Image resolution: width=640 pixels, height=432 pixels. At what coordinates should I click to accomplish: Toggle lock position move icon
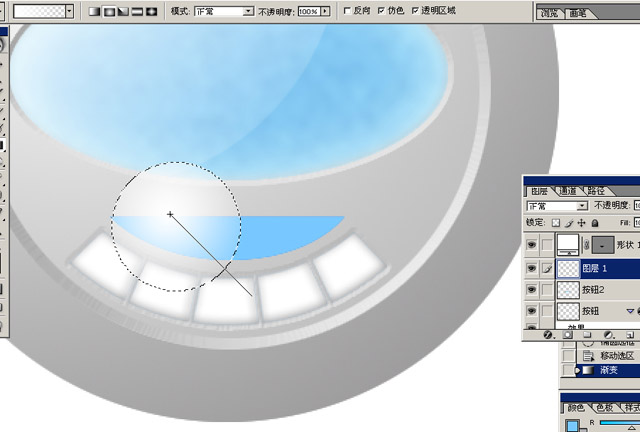tap(582, 223)
